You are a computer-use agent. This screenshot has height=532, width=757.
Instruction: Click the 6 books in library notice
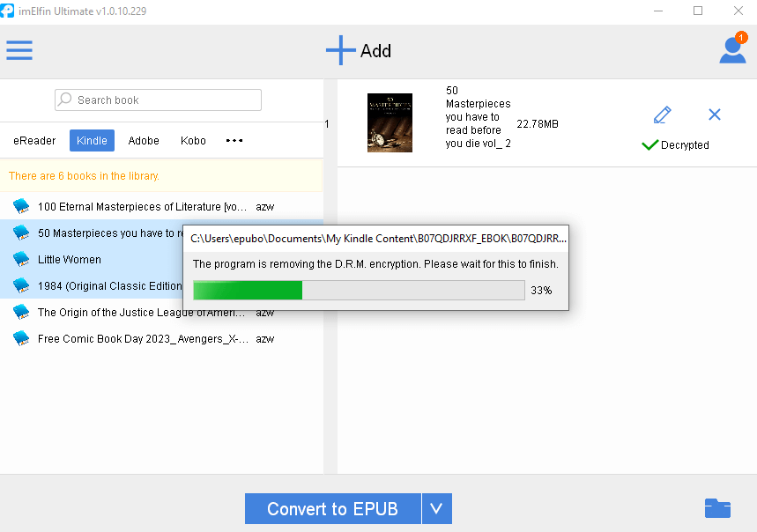(161, 175)
